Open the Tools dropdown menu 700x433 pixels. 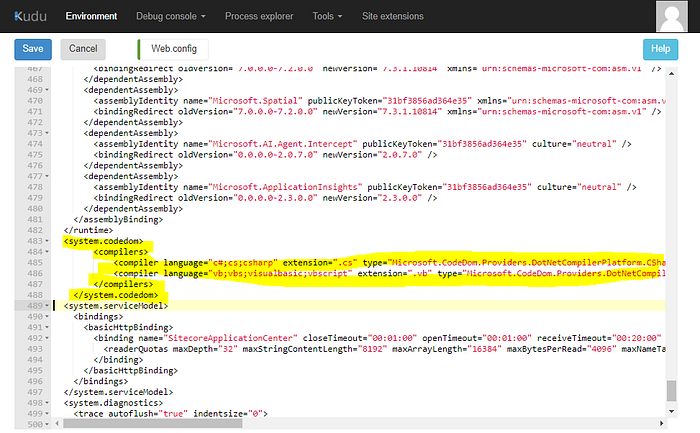pyautogui.click(x=327, y=16)
